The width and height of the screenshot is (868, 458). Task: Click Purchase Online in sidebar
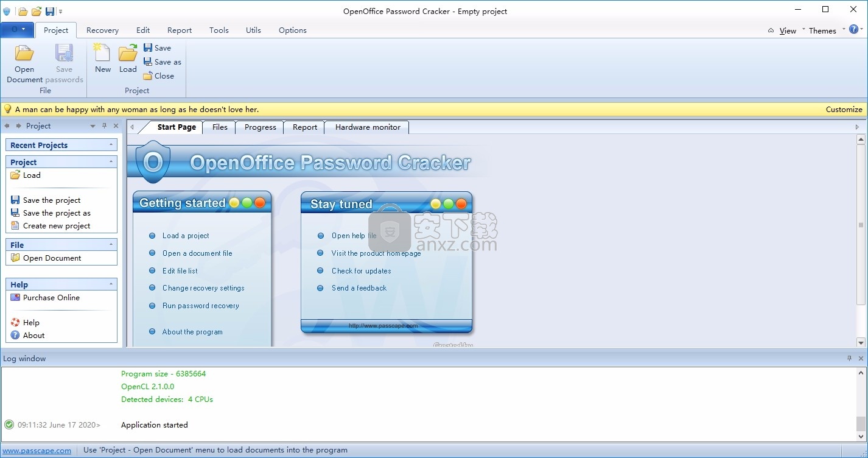point(45,297)
